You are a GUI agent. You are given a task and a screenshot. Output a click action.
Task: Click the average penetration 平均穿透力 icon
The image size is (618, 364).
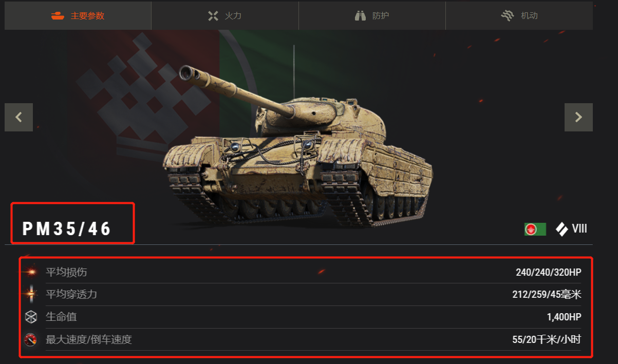tap(31, 294)
